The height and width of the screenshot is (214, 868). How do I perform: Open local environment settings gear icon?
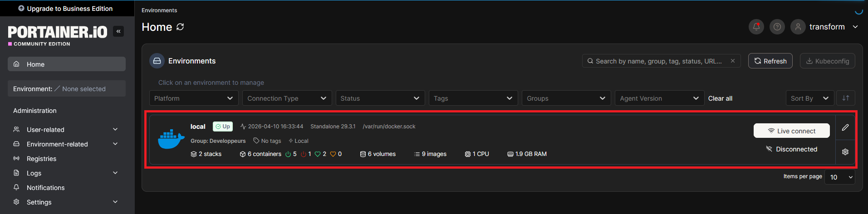pyautogui.click(x=845, y=152)
